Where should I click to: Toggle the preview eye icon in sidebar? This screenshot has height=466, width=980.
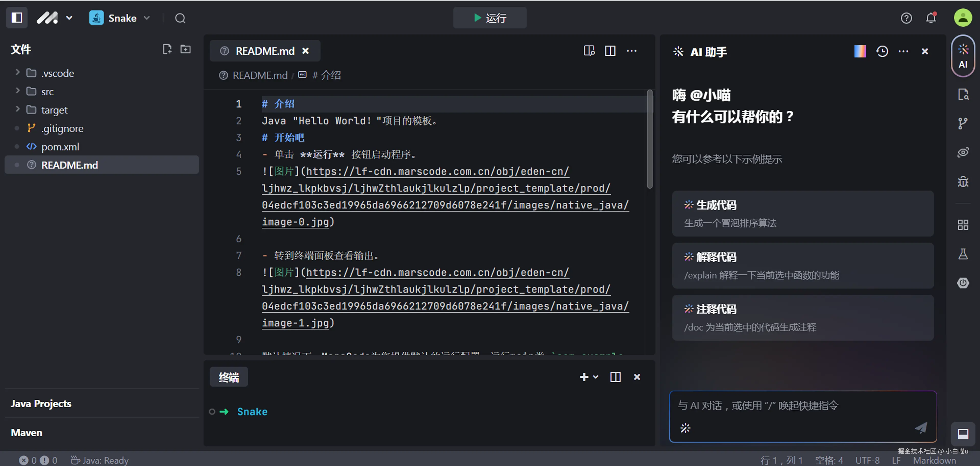coord(962,153)
